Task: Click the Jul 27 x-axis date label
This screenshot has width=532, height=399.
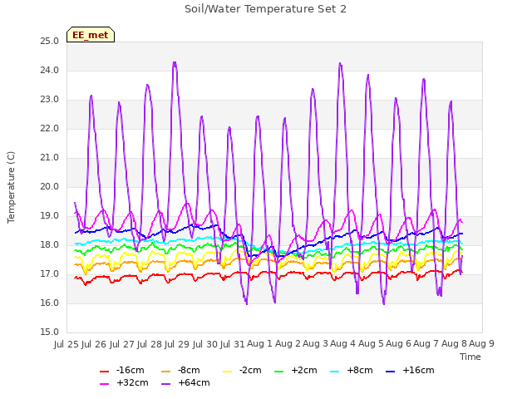Action: (x=121, y=344)
